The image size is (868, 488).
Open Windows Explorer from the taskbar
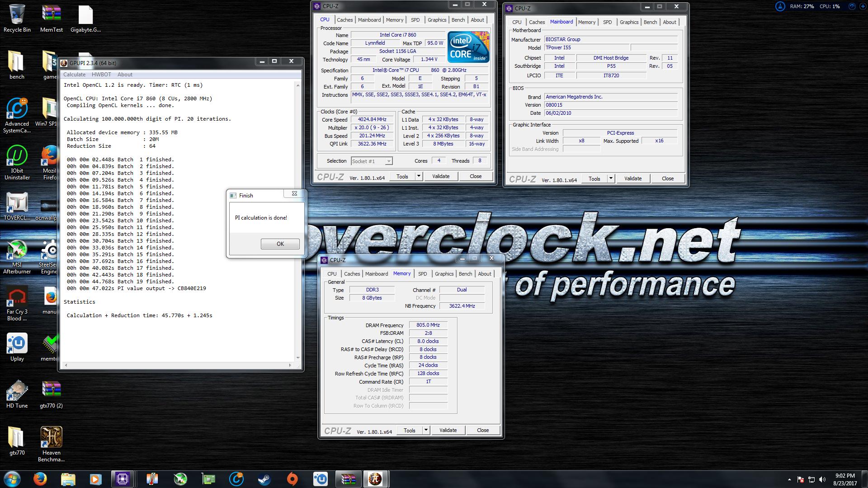tap(68, 479)
